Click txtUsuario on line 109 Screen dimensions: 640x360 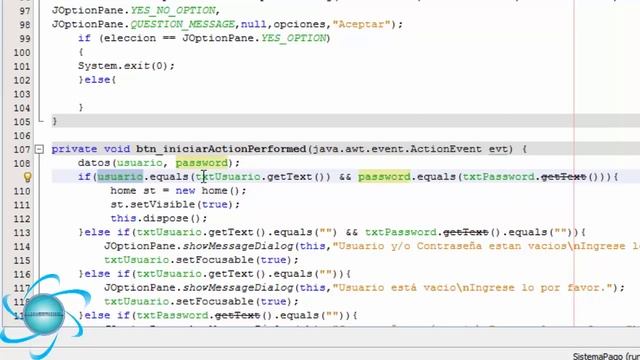coord(228,177)
